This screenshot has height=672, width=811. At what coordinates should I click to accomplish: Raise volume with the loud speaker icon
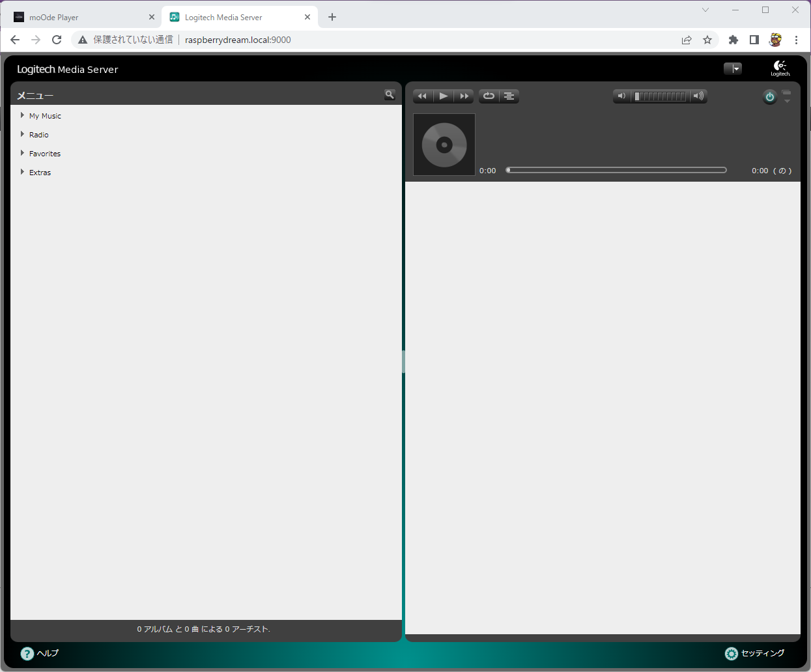click(698, 96)
